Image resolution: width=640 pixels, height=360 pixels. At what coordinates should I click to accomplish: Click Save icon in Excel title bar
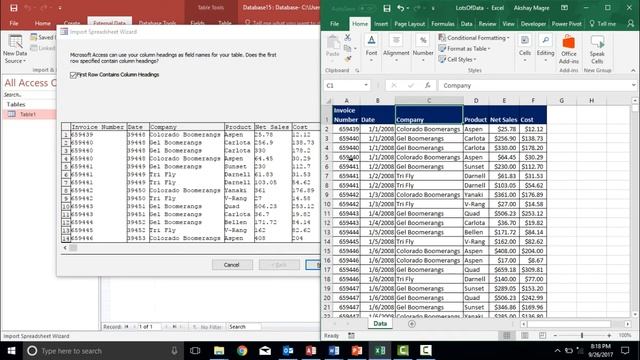[387, 8]
